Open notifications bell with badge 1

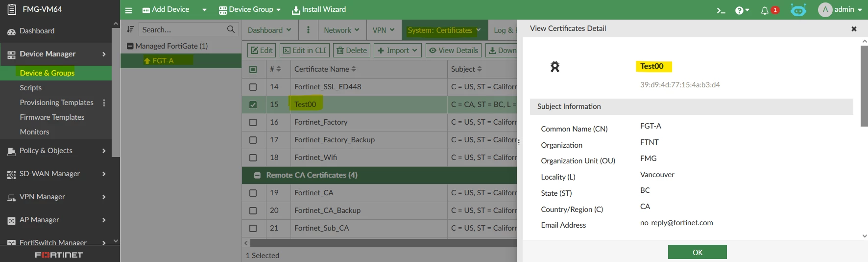770,10
